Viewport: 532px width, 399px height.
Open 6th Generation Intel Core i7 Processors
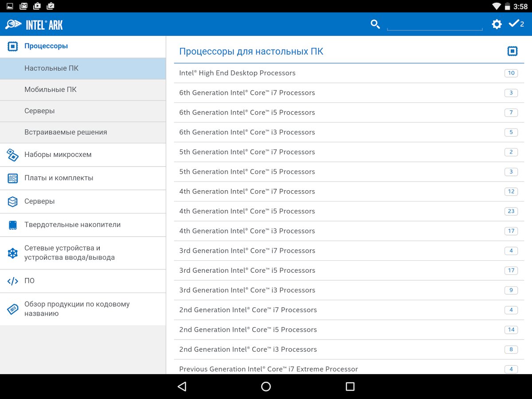pyautogui.click(x=247, y=93)
